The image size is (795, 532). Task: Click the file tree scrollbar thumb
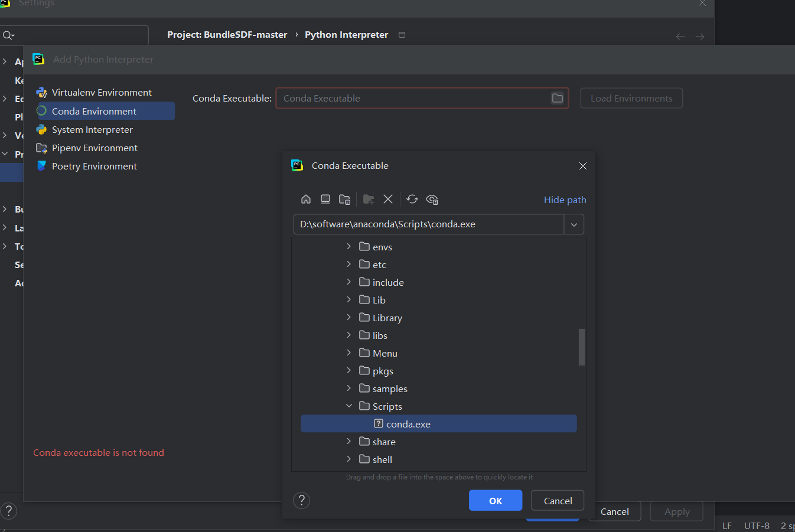pyautogui.click(x=582, y=347)
